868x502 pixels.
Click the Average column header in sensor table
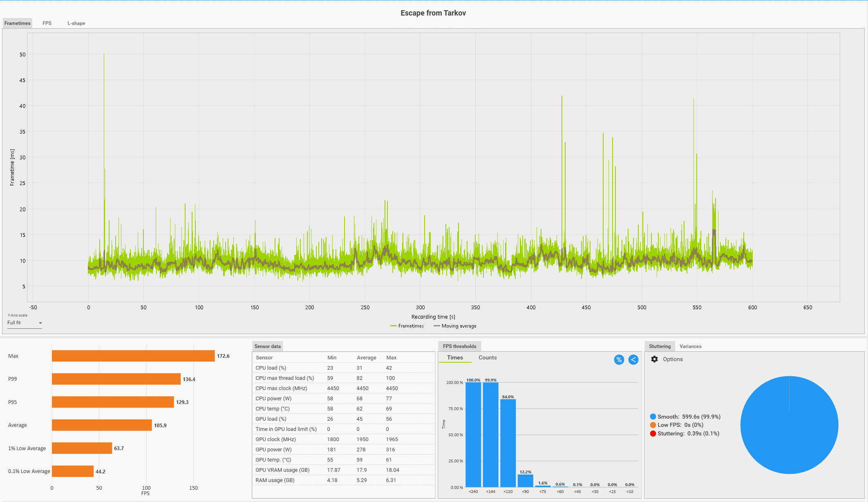pos(367,357)
